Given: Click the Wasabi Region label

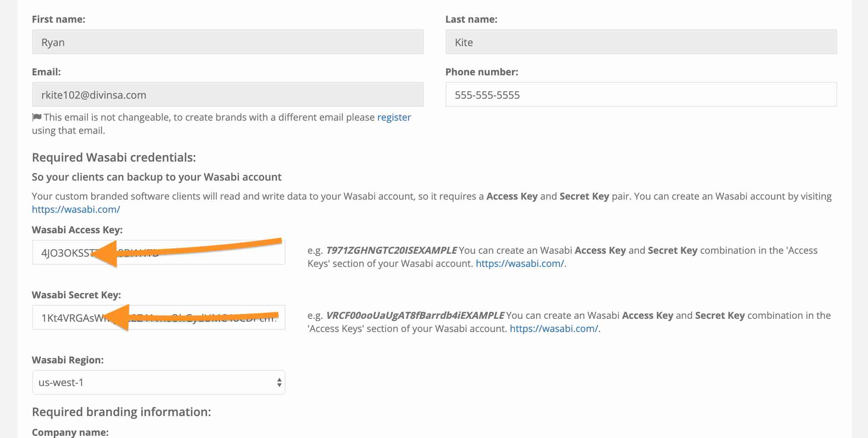Looking at the screenshot, I should pyautogui.click(x=68, y=360).
